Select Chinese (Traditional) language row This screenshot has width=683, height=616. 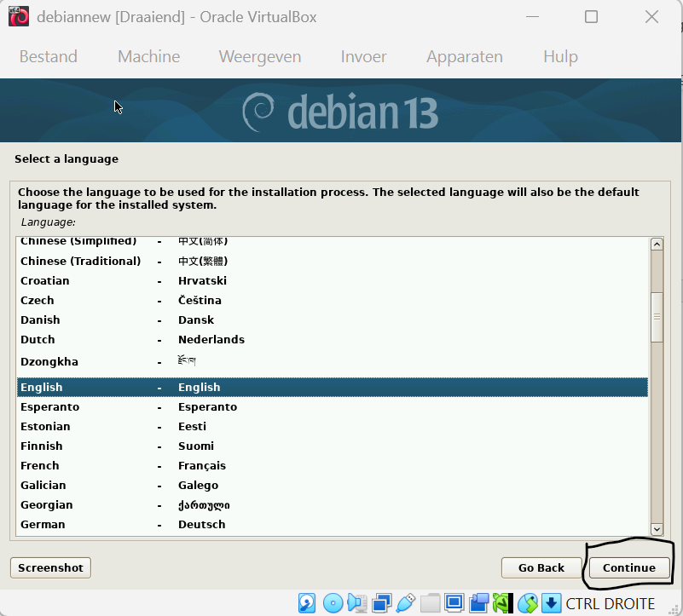coord(333,262)
